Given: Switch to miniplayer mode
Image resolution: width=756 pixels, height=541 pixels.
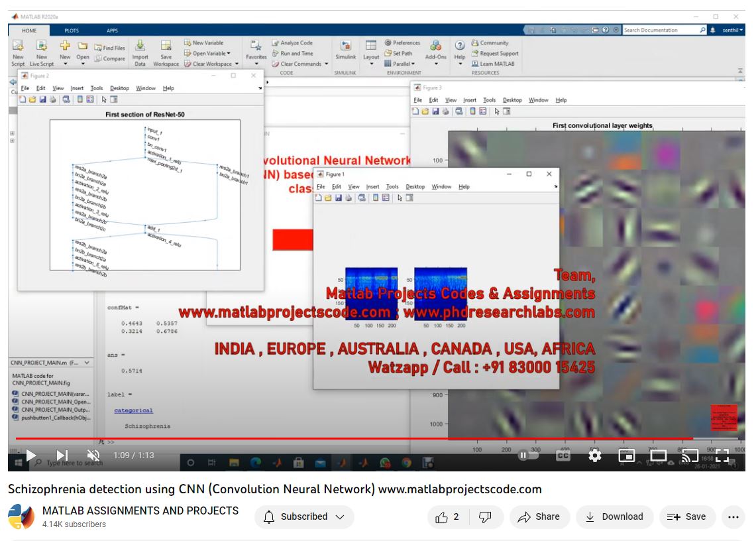Looking at the screenshot, I should 626,455.
